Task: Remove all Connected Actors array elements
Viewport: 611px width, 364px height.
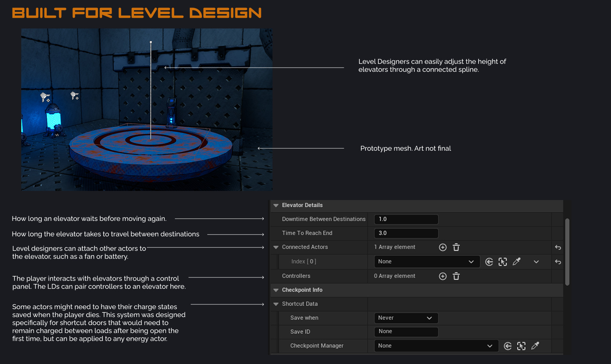Action: coord(456,247)
